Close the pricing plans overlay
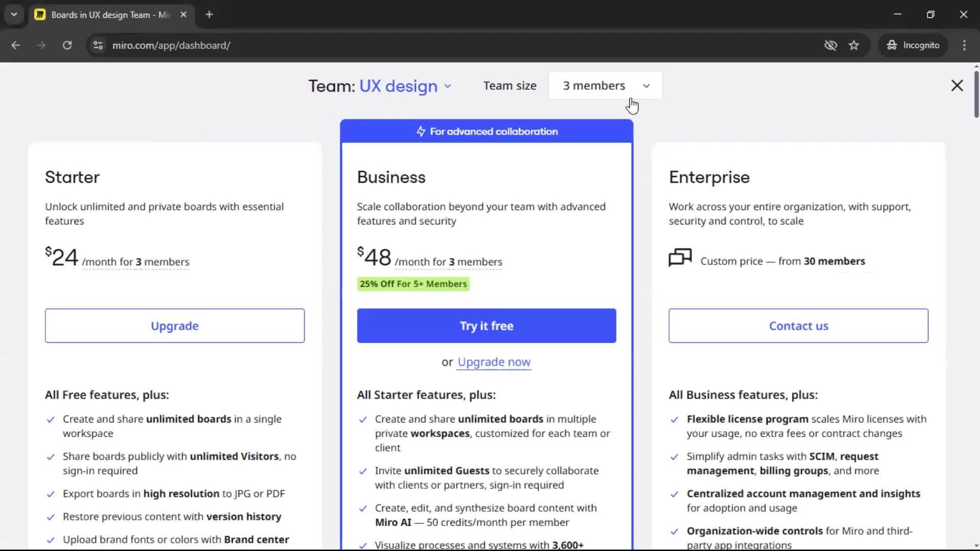This screenshot has height=551, width=980. pyautogui.click(x=957, y=85)
